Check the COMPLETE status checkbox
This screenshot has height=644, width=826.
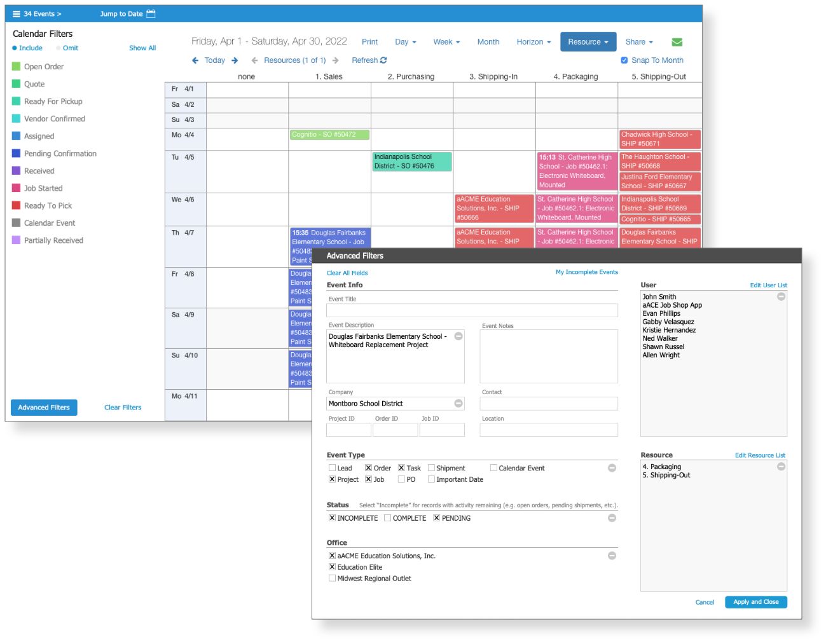pos(389,518)
